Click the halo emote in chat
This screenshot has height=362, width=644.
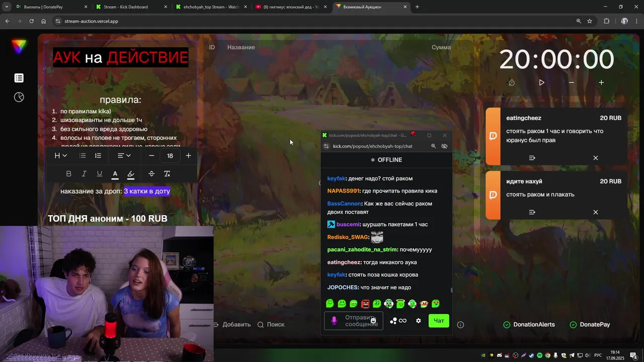pyautogui.click(x=400, y=303)
